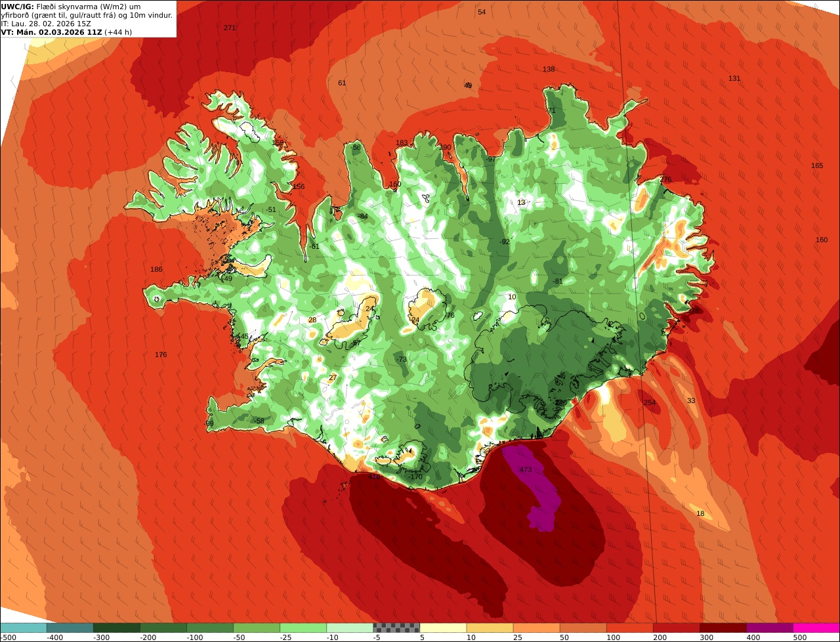Click the 165 value near the east edge
Screen dimensions: 840x642
point(817,165)
